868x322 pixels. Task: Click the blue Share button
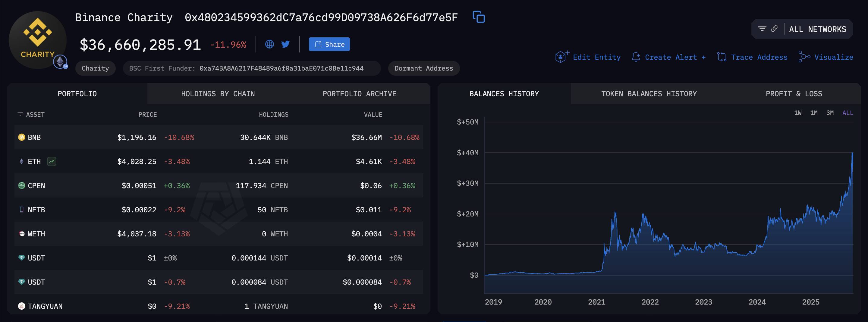(x=329, y=44)
